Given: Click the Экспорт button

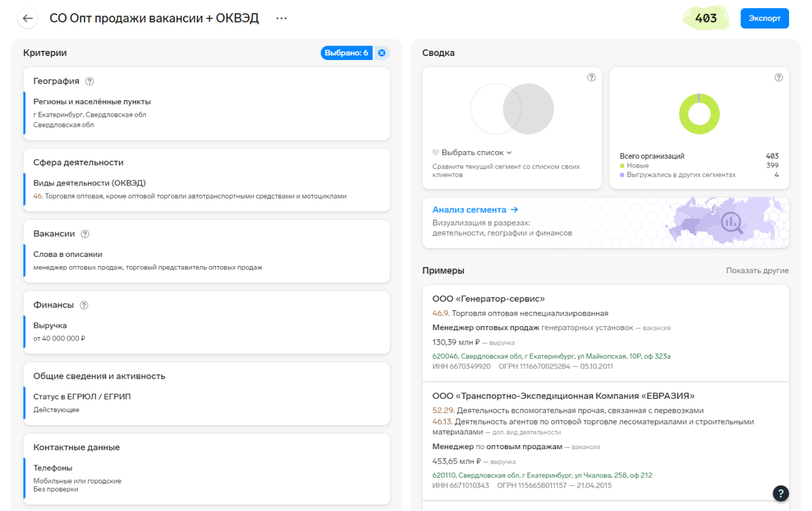Looking at the screenshot, I should click(764, 18).
